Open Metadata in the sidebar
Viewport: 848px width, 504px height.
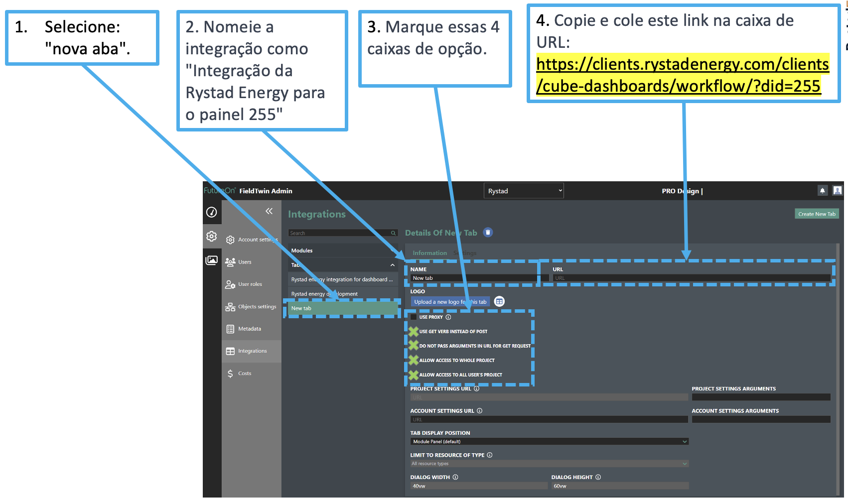[x=252, y=329]
